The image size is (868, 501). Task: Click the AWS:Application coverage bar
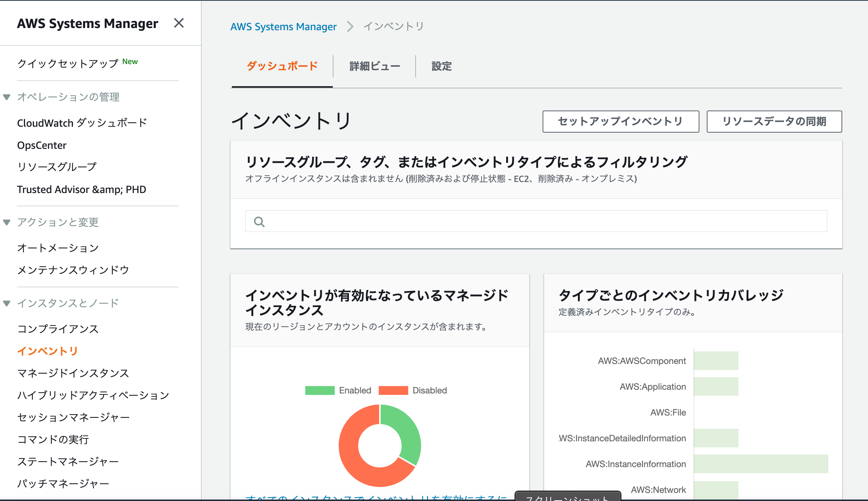tap(716, 386)
